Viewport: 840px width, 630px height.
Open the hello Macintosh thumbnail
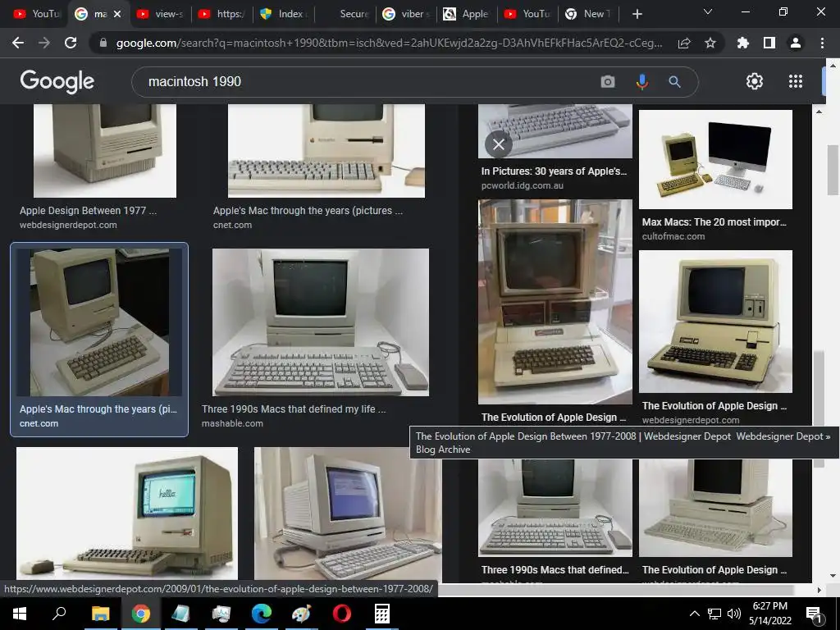point(127,514)
